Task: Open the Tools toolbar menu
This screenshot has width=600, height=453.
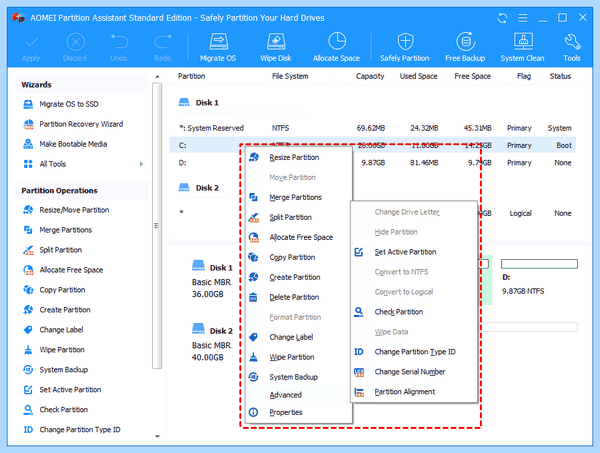Action: point(572,47)
